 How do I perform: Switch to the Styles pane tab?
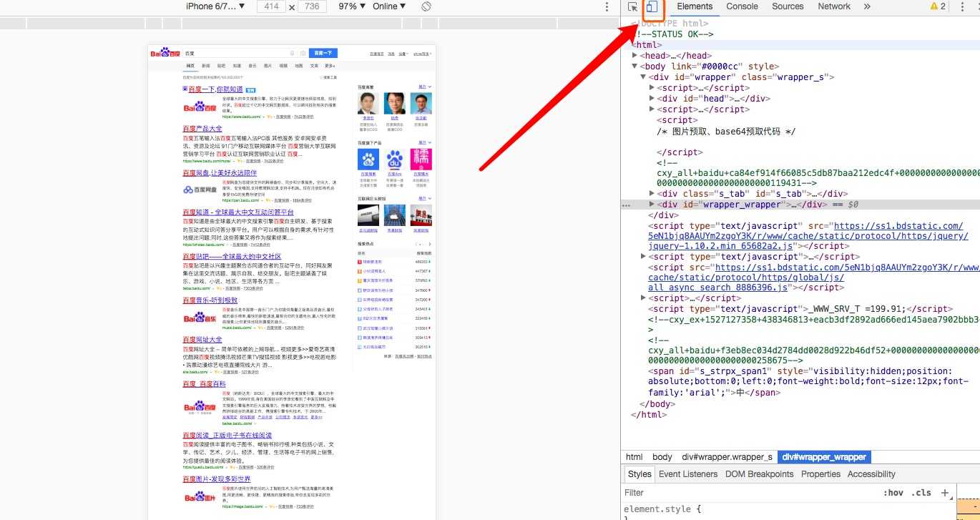tap(640, 474)
